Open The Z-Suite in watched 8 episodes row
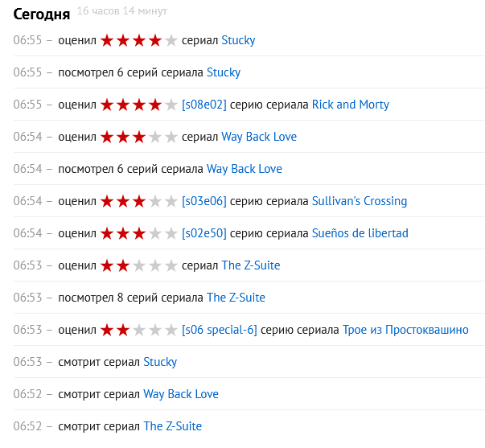485x448 pixels. click(236, 298)
